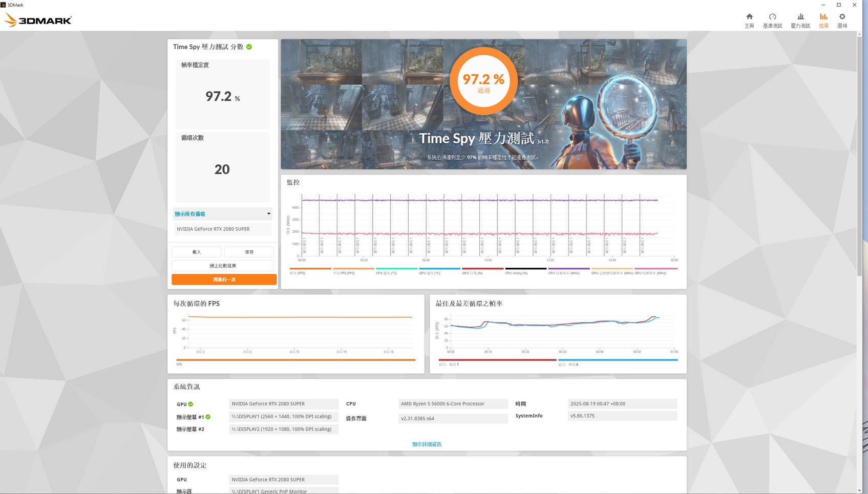
Task: Click the 每次循環的 FPS chart heading
Action: click(x=196, y=304)
